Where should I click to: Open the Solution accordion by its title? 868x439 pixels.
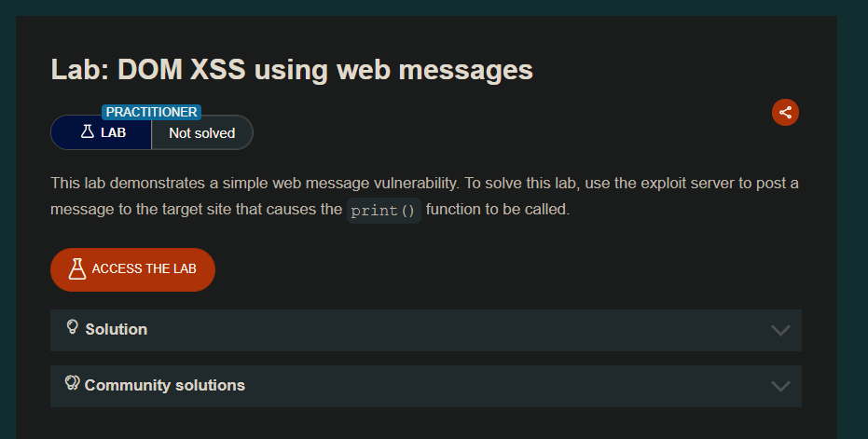coord(116,329)
